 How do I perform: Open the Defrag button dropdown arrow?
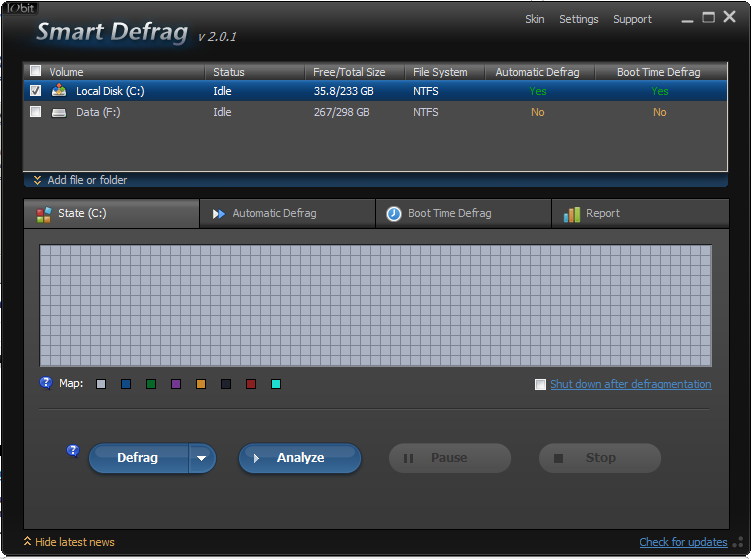(x=202, y=458)
